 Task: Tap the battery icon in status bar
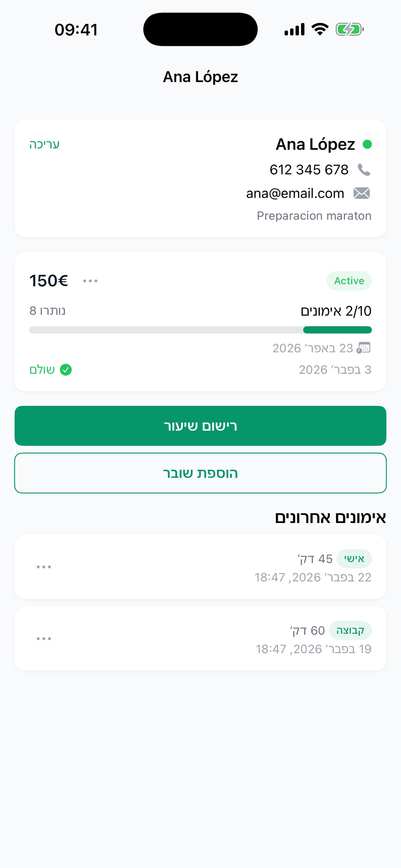tap(349, 29)
